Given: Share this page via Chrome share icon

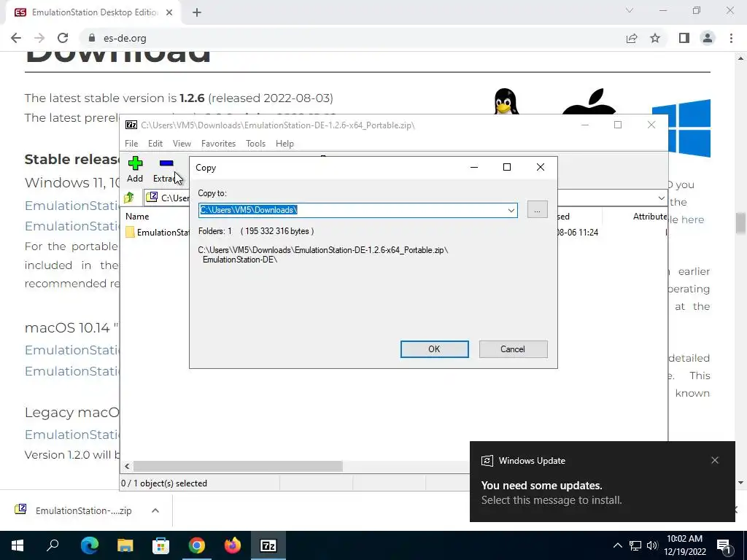Looking at the screenshot, I should click(x=632, y=38).
